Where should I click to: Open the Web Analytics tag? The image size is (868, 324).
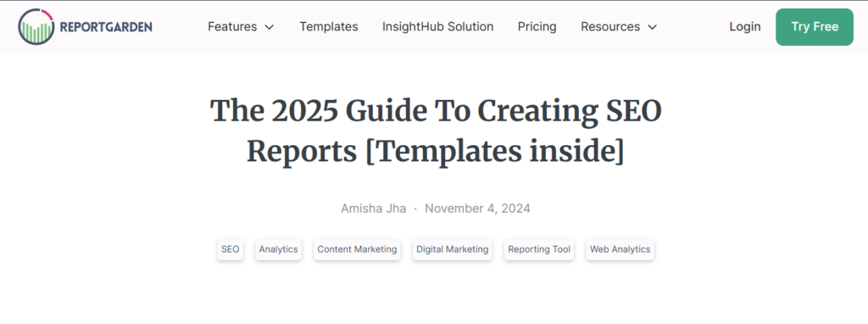(x=620, y=249)
